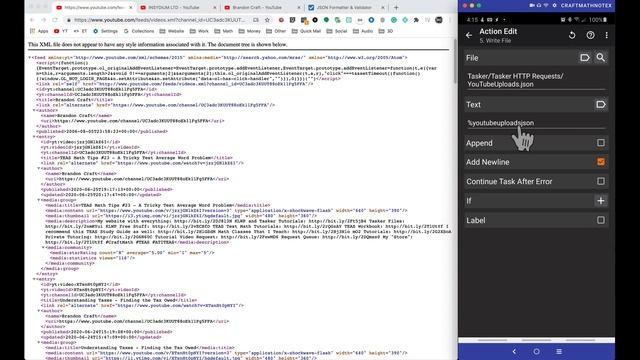
Task: Edit the %youtubeuploadsjson text field
Action: point(536,123)
